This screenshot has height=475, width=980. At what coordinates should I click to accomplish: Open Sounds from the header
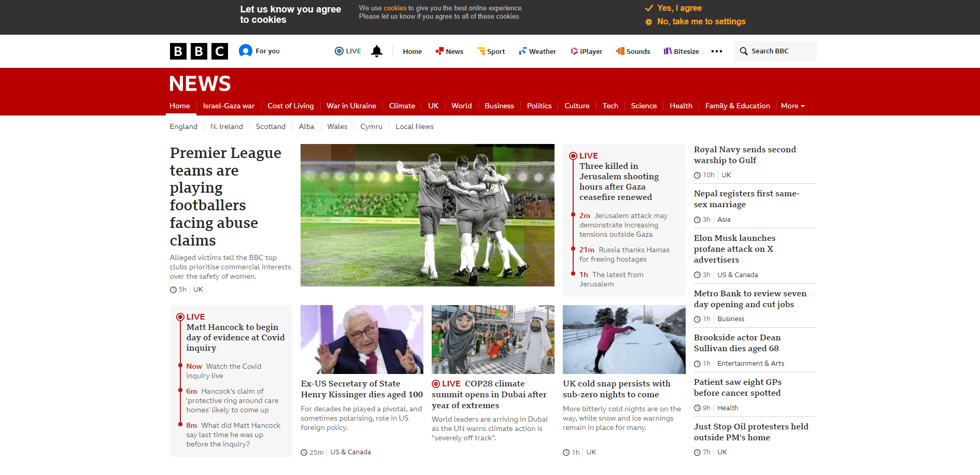(x=633, y=51)
